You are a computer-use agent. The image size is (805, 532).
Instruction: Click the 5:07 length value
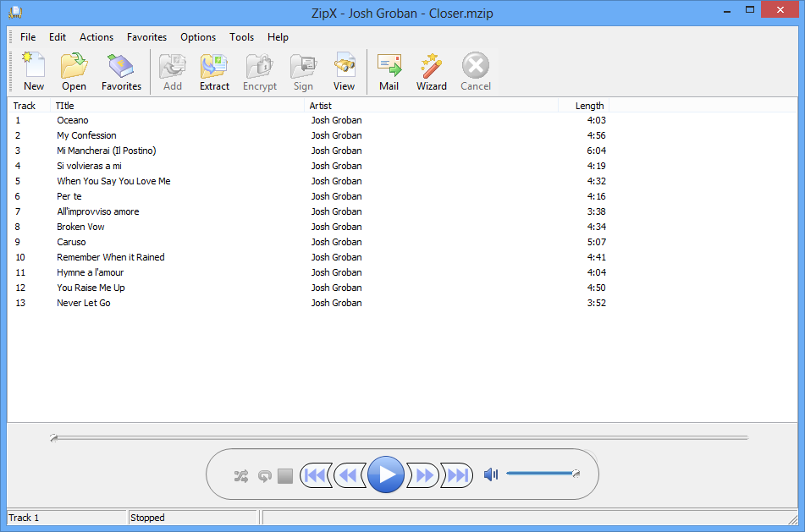596,242
